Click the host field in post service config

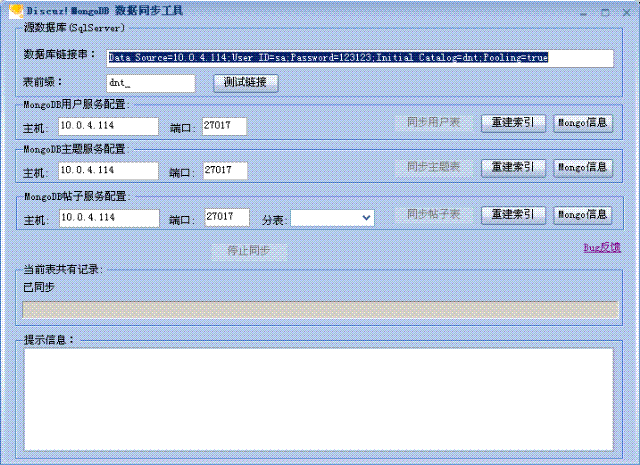(x=109, y=218)
